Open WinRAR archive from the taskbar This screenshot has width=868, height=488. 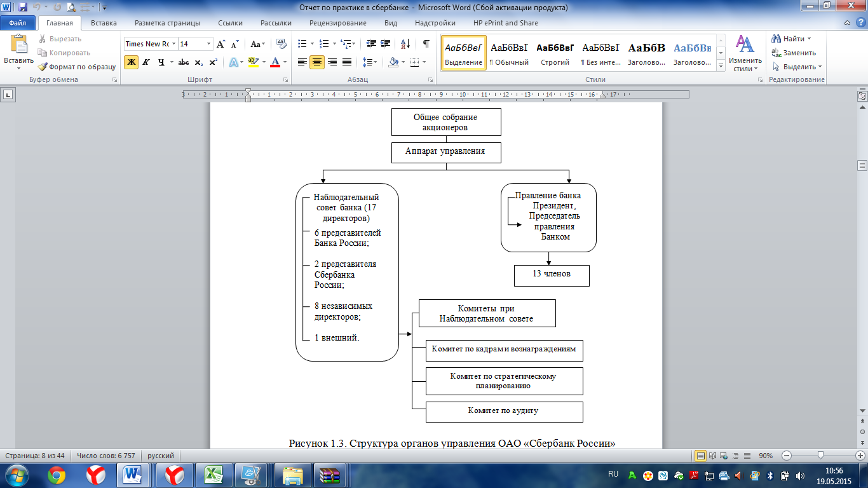(331, 475)
